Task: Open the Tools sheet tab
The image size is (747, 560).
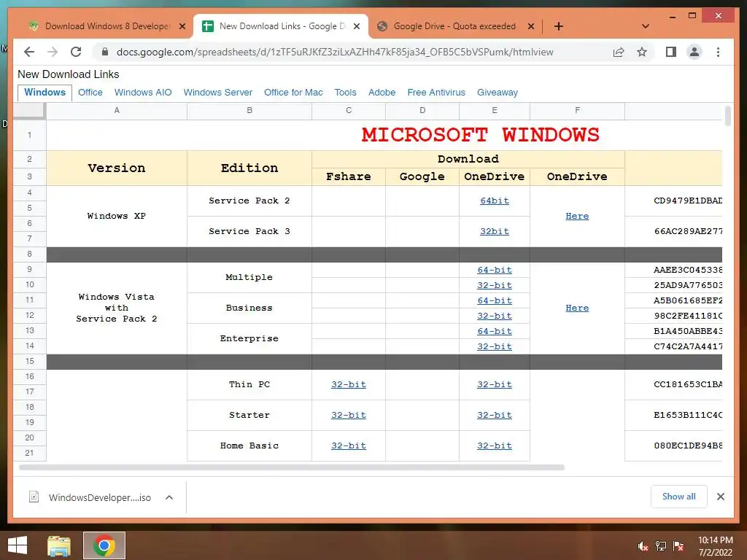Action: [x=345, y=93]
